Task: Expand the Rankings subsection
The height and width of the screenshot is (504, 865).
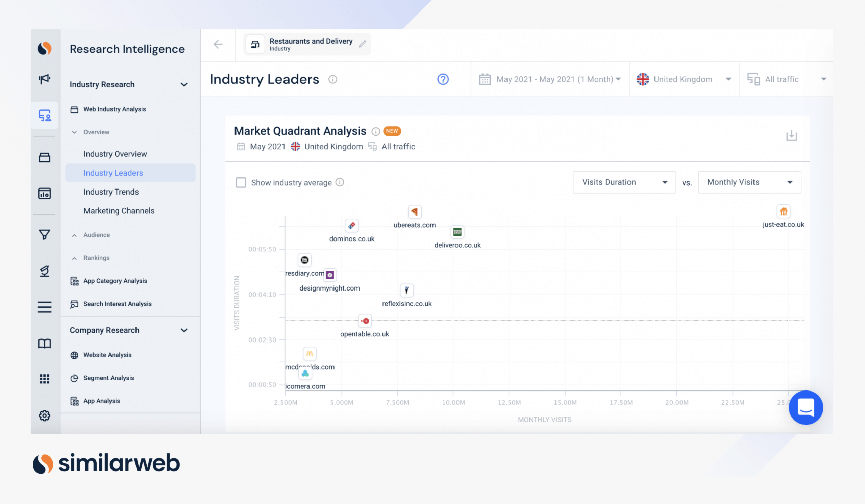Action: (x=74, y=258)
